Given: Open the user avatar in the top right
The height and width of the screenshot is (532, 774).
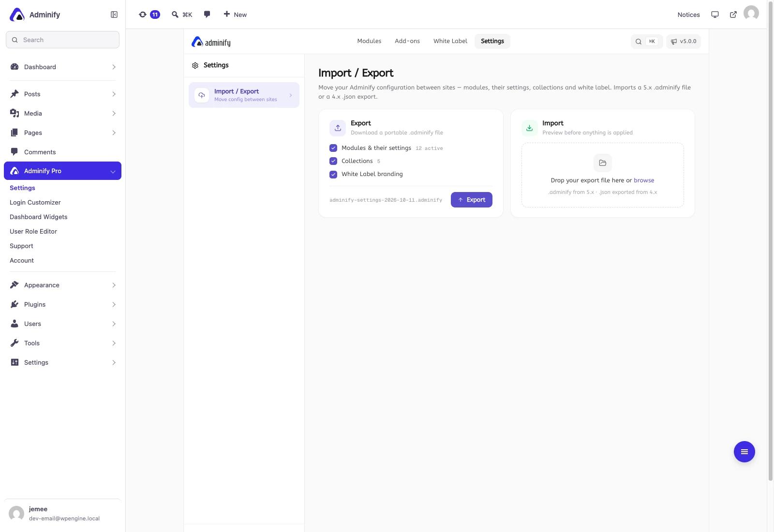Looking at the screenshot, I should 751,13.
